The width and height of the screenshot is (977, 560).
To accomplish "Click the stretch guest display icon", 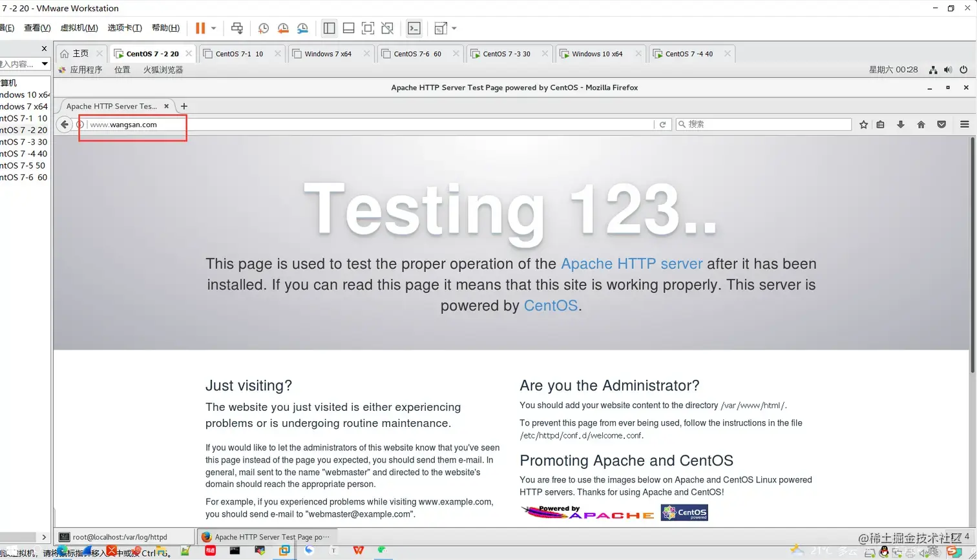I will [x=441, y=28].
